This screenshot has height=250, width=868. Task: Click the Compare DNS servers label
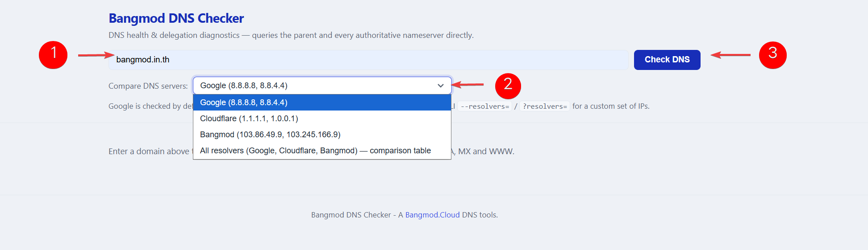148,86
